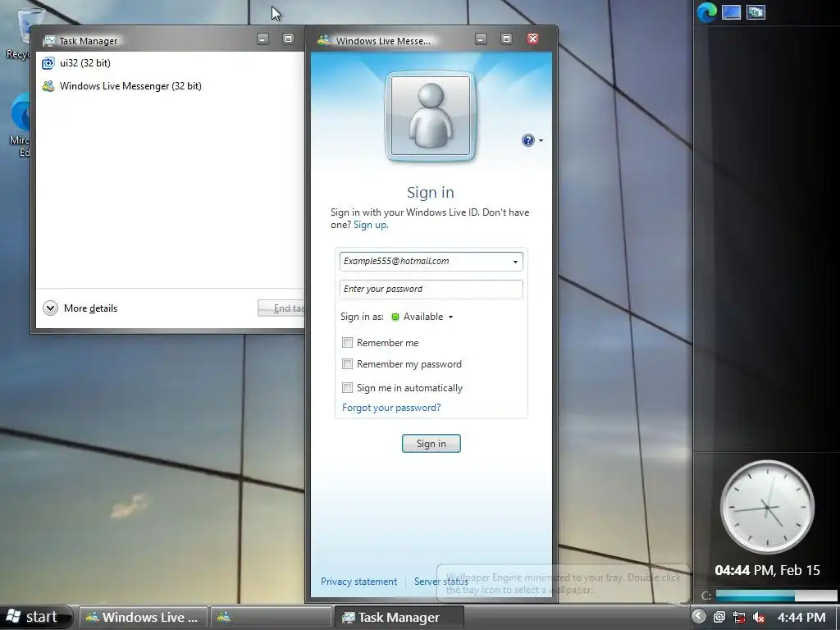Viewport: 840px width, 630px height.
Task: Click the Sign up link
Action: (371, 225)
